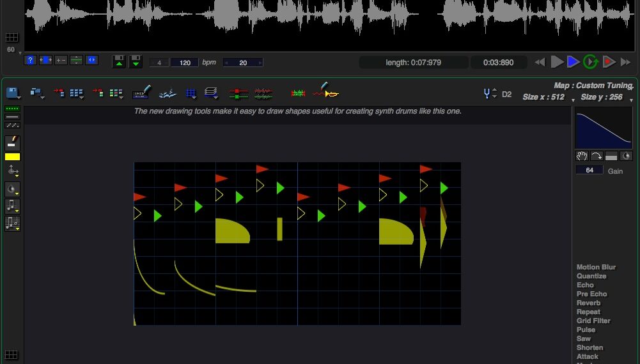Select Reverb in the effects list

click(588, 303)
